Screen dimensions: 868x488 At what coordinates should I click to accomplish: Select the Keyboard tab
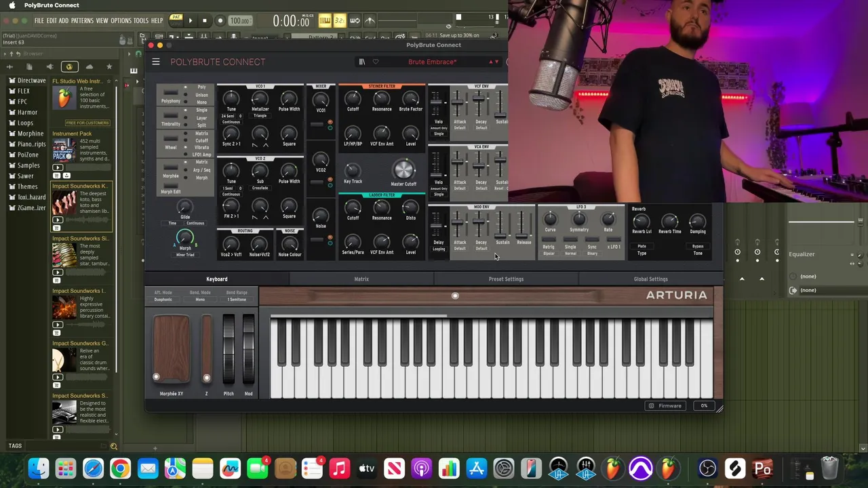tap(217, 279)
